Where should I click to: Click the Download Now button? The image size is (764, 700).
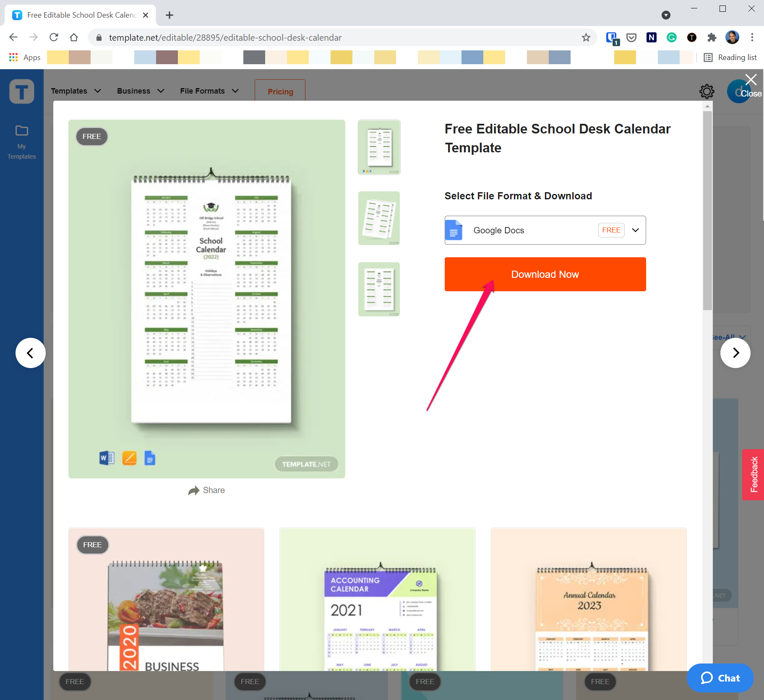(x=545, y=274)
